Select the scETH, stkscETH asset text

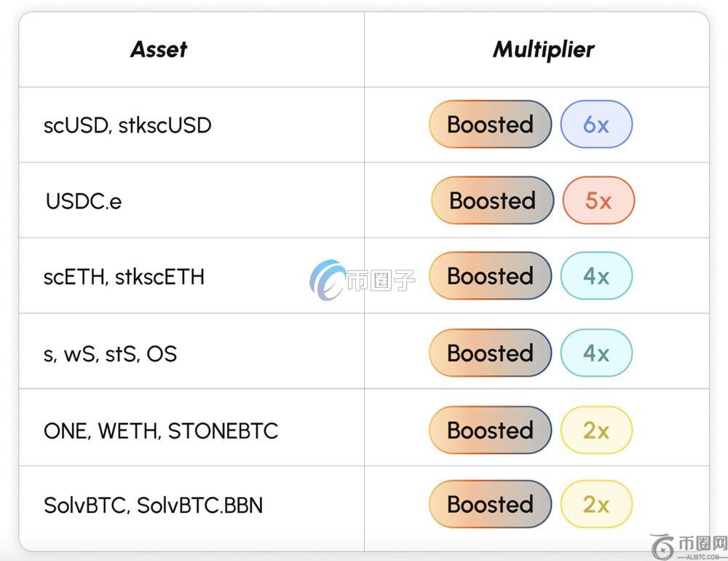tap(124, 277)
